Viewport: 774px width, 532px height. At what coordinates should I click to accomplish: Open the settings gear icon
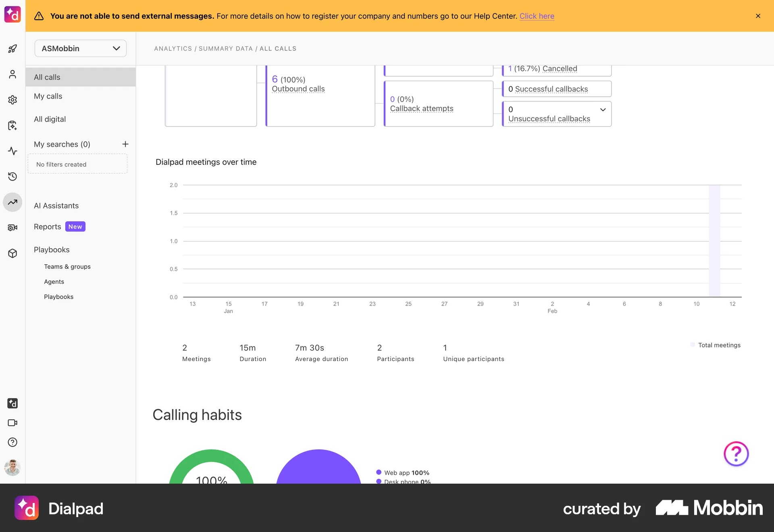click(12, 100)
